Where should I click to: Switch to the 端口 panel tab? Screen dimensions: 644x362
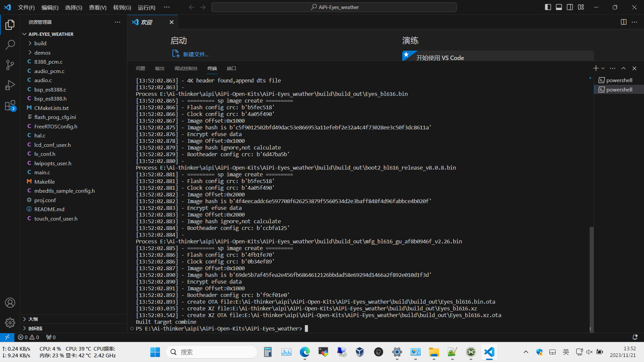(231, 68)
